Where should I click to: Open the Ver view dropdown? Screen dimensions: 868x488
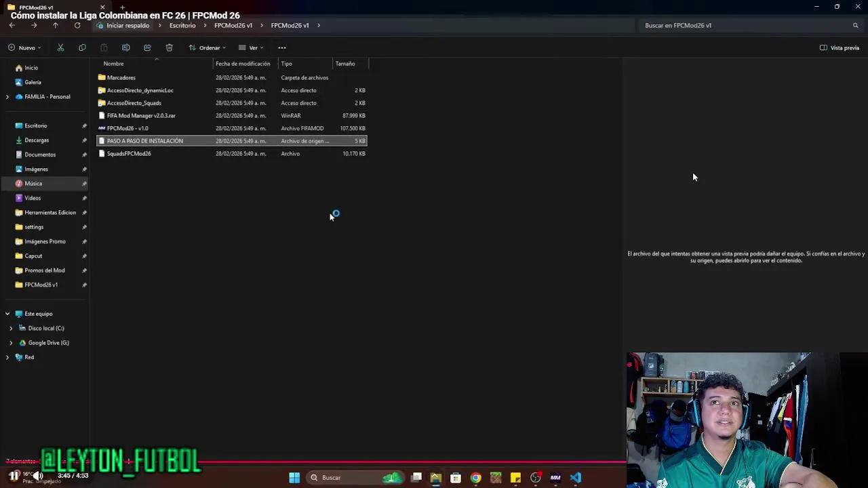click(251, 47)
